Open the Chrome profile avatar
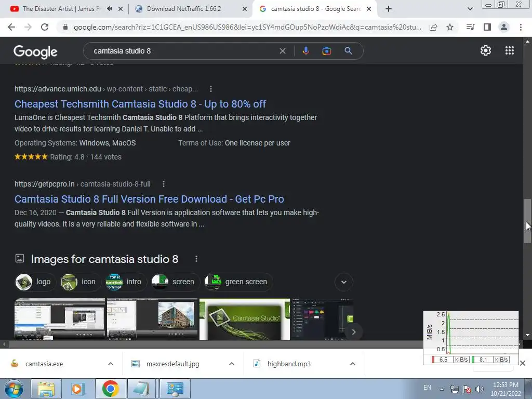Viewport: 532px width, 399px height. [504, 27]
